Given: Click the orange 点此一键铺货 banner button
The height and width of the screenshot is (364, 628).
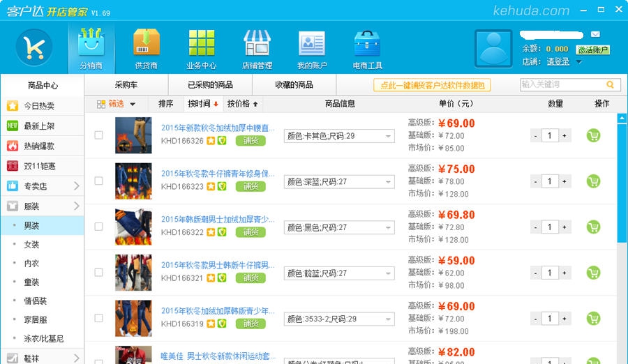Looking at the screenshot, I should click(x=432, y=85).
